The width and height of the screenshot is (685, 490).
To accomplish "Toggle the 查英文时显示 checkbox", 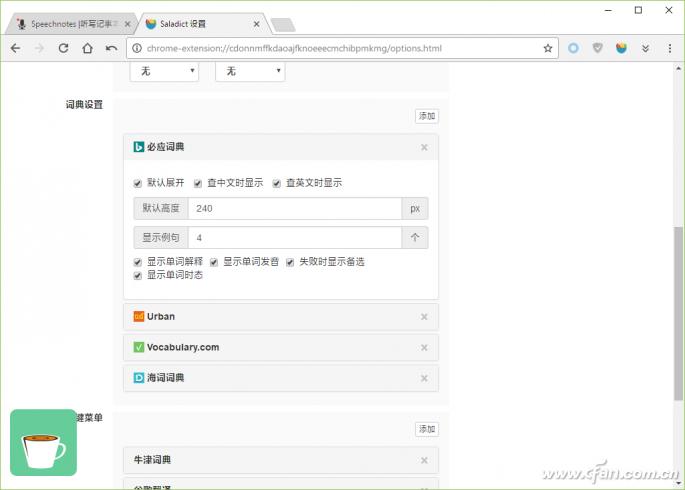I will point(277,183).
